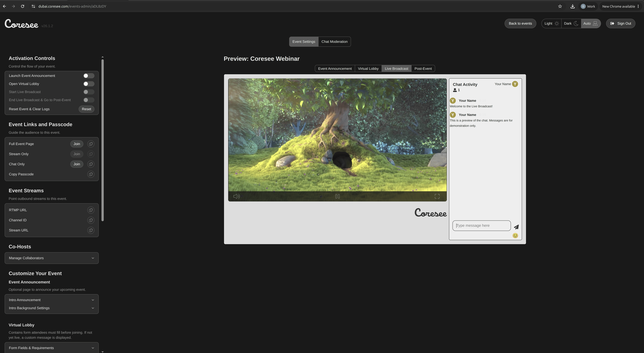Open the browser downloads icon
The width and height of the screenshot is (644, 353).
[572, 6]
